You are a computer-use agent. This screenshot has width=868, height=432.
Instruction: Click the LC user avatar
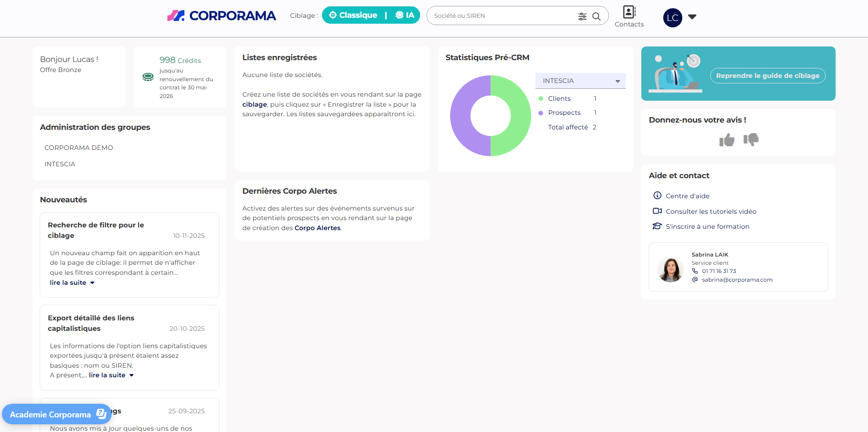coord(672,18)
